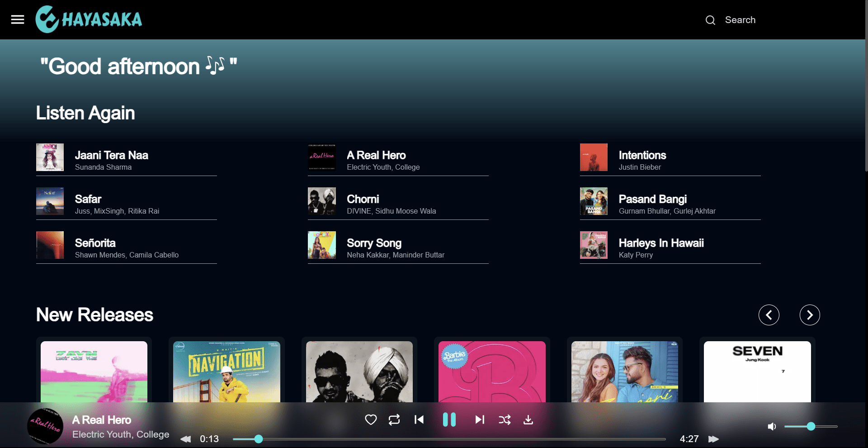Image resolution: width=868 pixels, height=448 pixels.
Task: Click the Hayasaka logo
Action: tap(89, 19)
